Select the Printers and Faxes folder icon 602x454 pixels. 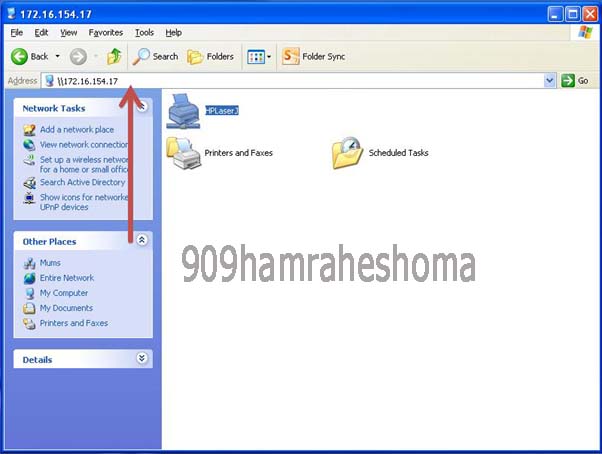[x=183, y=153]
